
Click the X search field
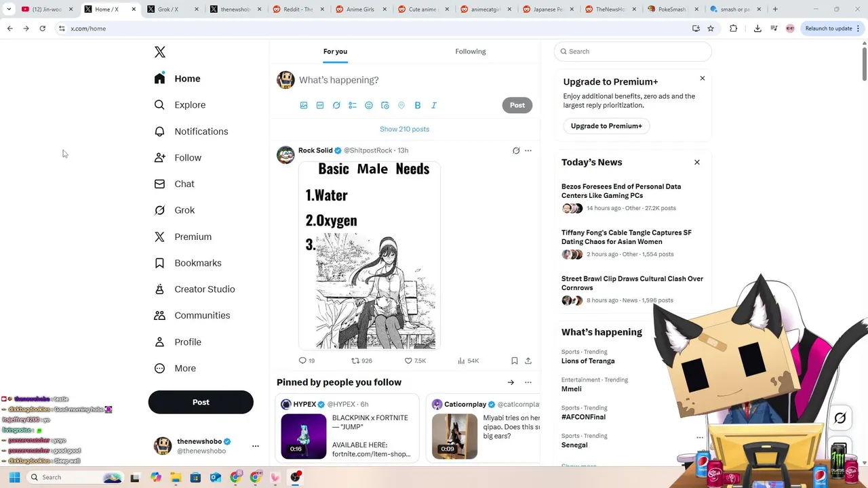[633, 52]
